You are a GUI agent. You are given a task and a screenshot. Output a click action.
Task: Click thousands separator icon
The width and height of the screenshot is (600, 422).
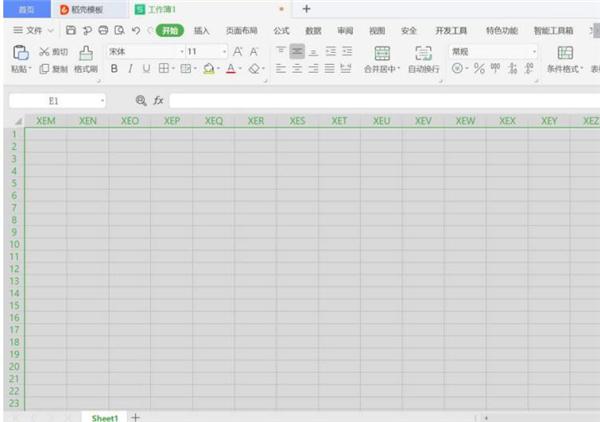pyautogui.click(x=496, y=68)
